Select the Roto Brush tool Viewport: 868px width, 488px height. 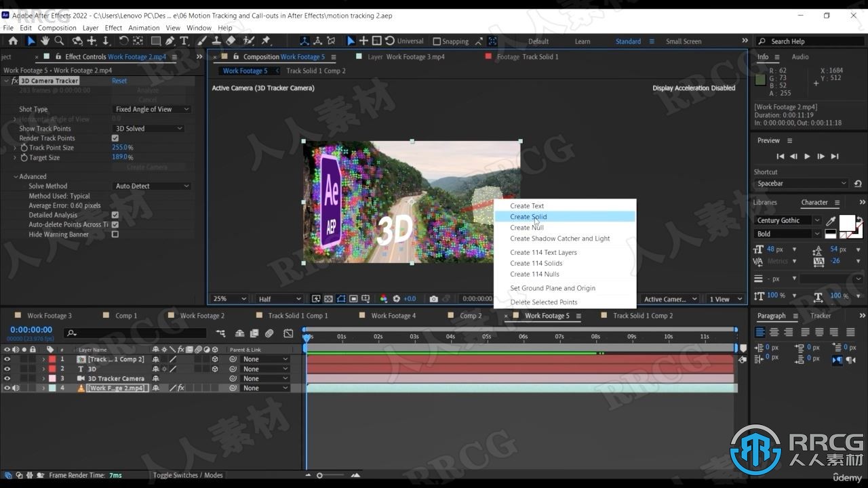[249, 41]
